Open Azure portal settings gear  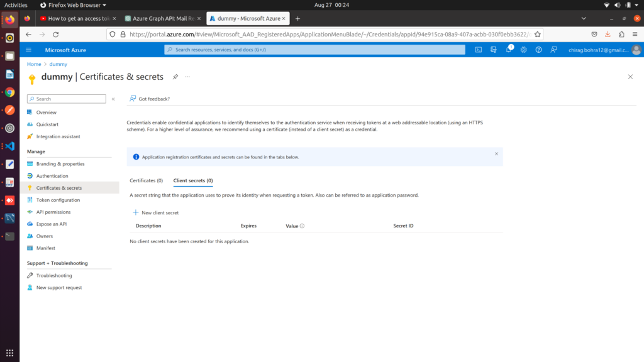tap(523, 50)
